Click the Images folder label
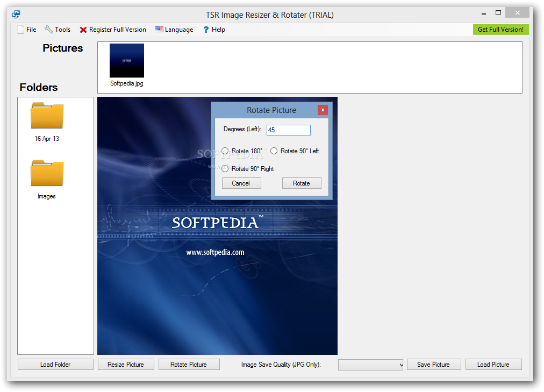 pos(46,196)
